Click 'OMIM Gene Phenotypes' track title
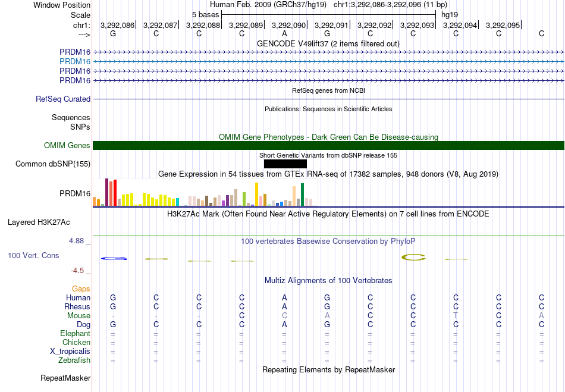Image resolution: width=565 pixels, height=392 pixels. pyautogui.click(x=328, y=137)
